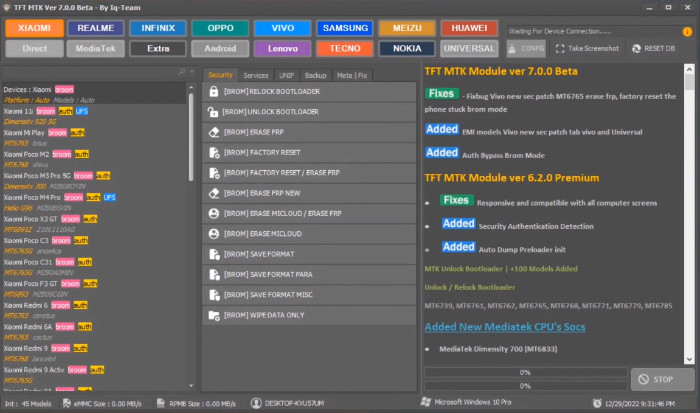
Task: Click the upper 0% progress bar
Action: (524, 372)
